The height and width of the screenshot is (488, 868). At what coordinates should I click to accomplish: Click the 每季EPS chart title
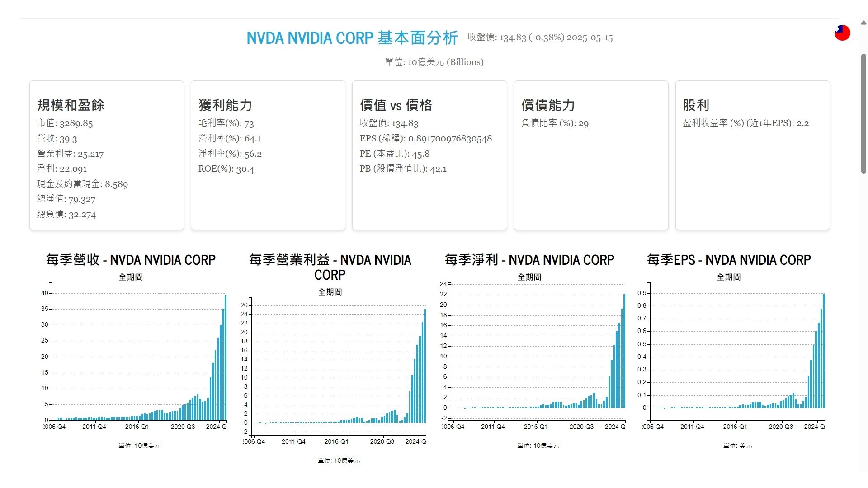click(x=728, y=260)
